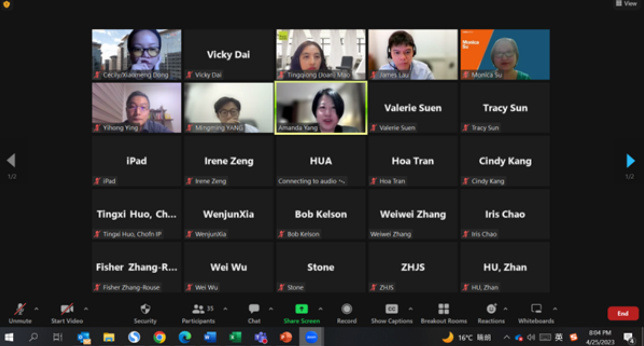The height and width of the screenshot is (346, 644).
Task: Open the Reactions menu icon
Action: [491, 309]
